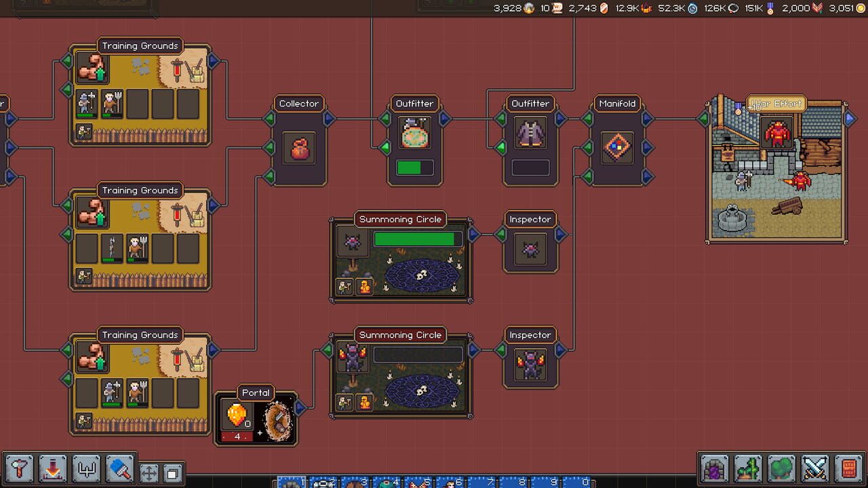Click the 52.3K resource counter
Screen dimensions: 868x488
(x=677, y=8)
